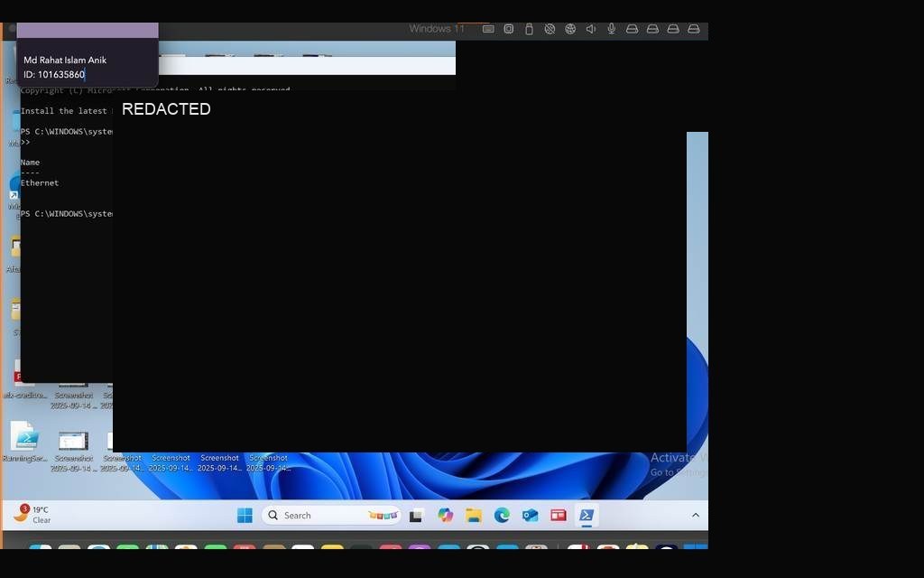This screenshot has width=924, height=578.
Task: Select the PowerShell icon on the taskbar
Action: point(587,516)
